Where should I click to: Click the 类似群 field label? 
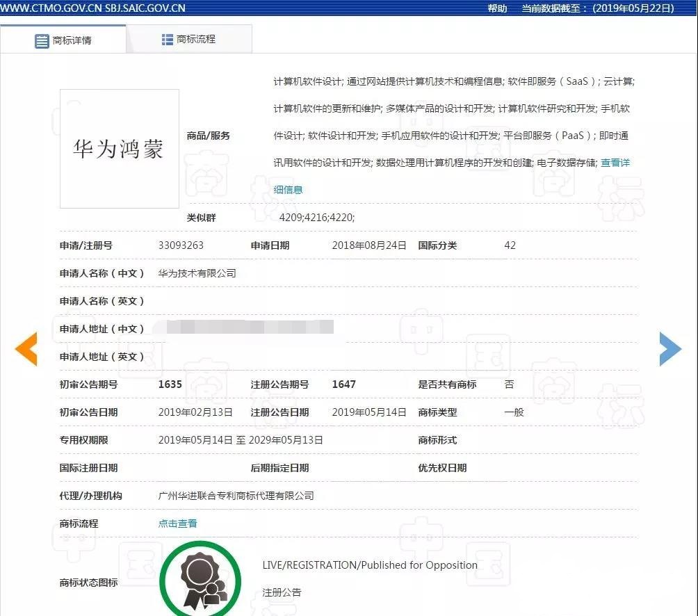tap(201, 218)
